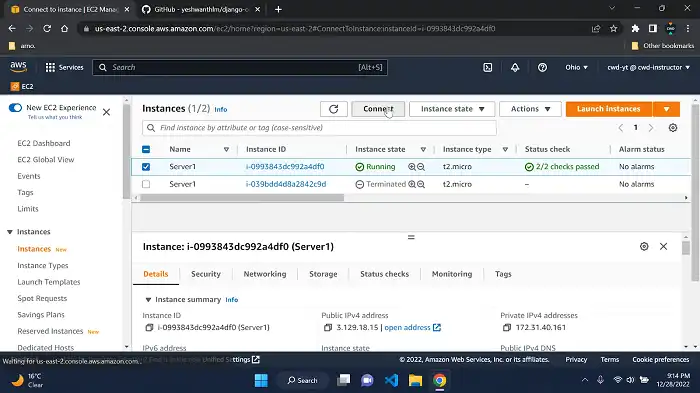The height and width of the screenshot is (393, 700).
Task: Open the AWS home logo
Action: pos(18,67)
